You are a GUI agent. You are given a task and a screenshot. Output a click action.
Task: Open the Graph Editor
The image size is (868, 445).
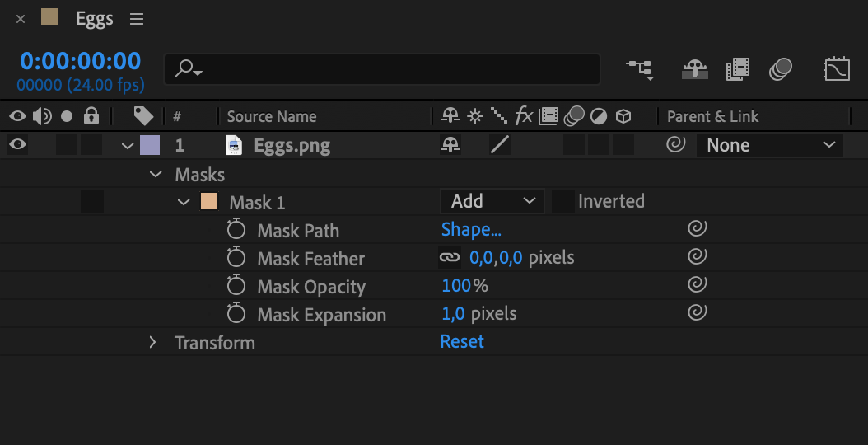tap(837, 69)
